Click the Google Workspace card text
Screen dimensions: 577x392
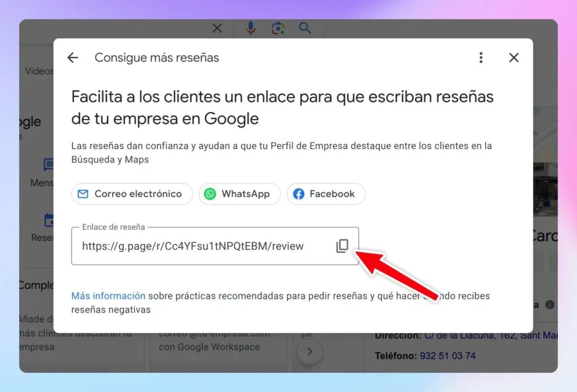click(210, 347)
